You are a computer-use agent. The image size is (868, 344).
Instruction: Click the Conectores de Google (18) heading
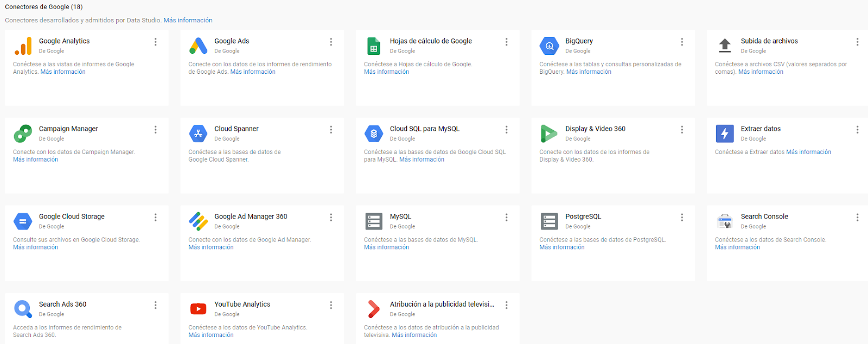click(x=44, y=7)
